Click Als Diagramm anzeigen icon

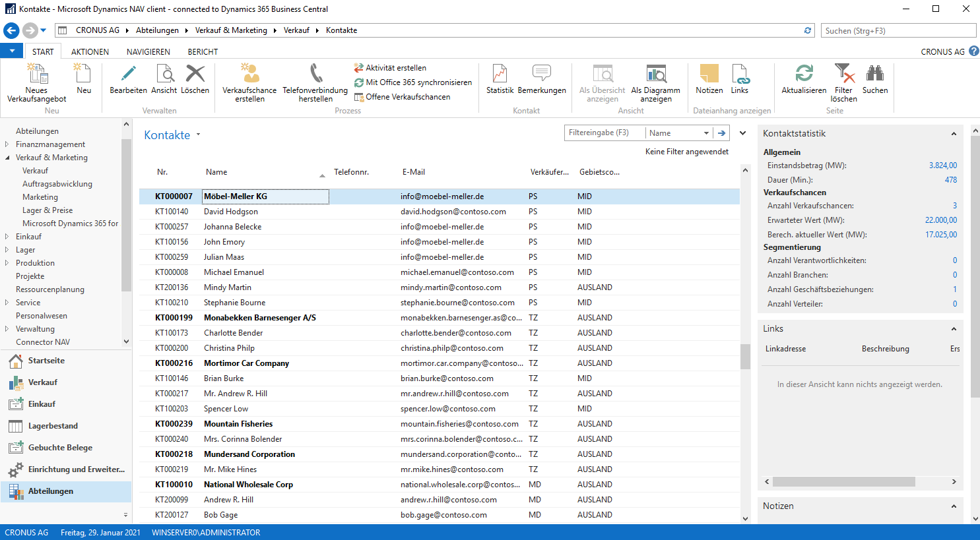coord(655,73)
